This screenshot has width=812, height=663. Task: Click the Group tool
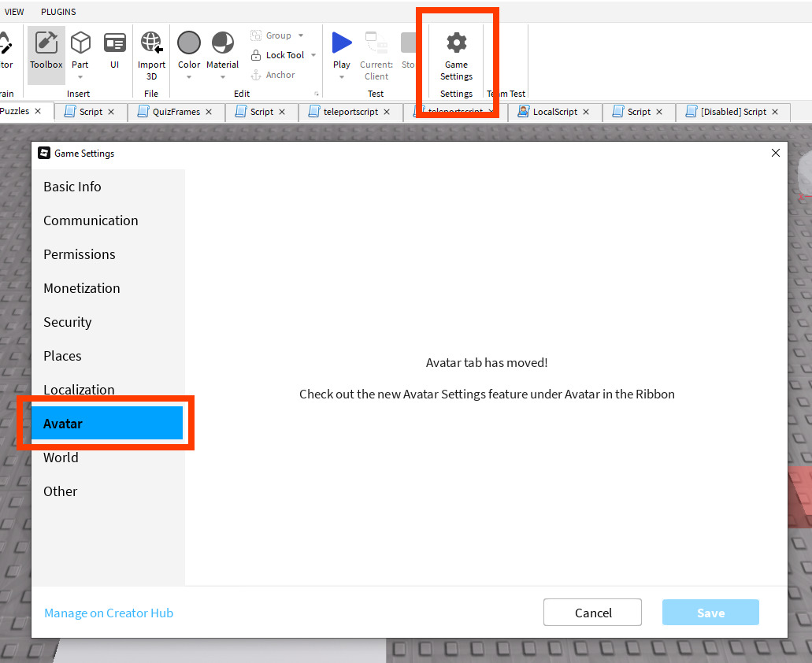click(272, 35)
